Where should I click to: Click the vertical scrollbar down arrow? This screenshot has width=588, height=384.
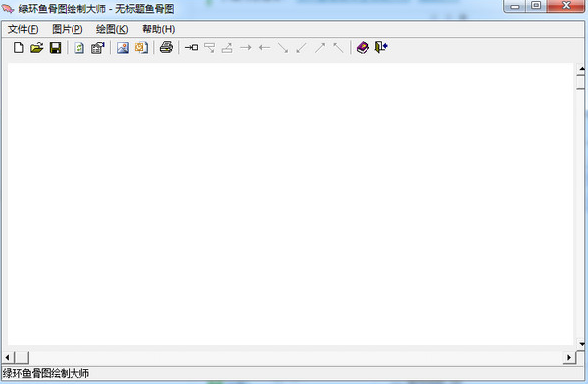point(581,344)
